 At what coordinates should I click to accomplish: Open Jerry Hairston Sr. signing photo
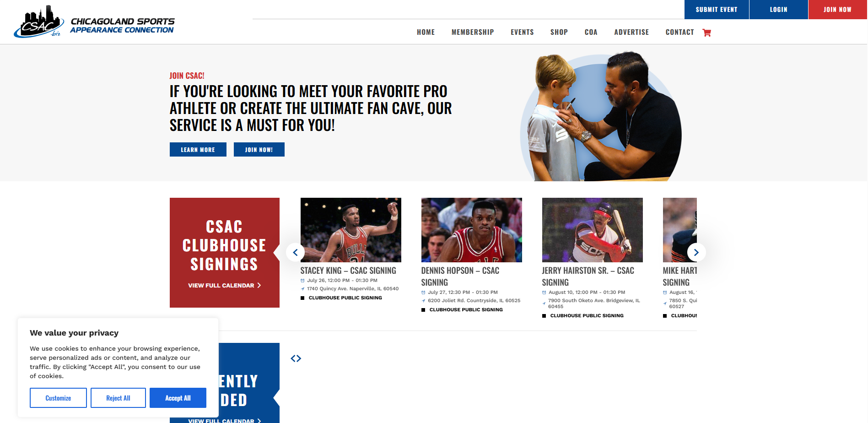click(x=593, y=230)
